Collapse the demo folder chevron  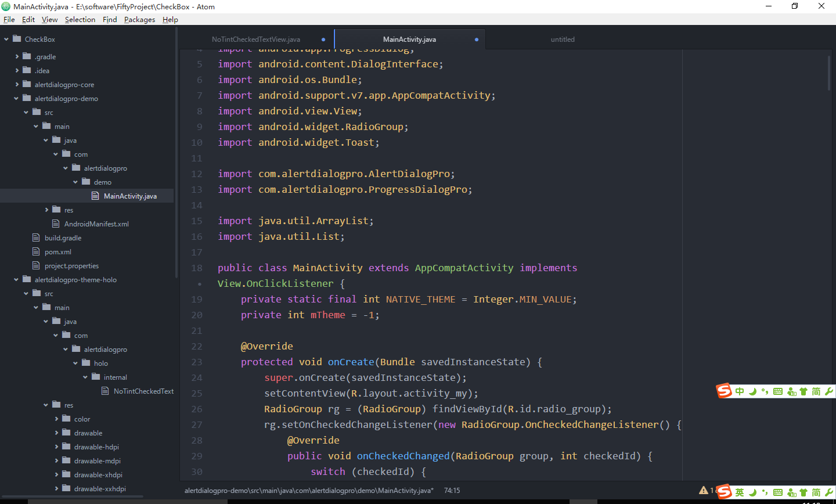pyautogui.click(x=75, y=182)
